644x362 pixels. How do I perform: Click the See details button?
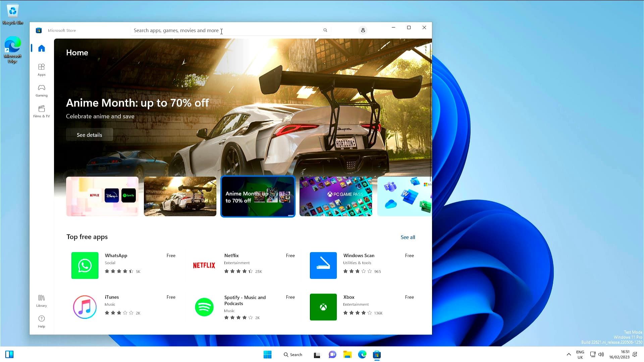pyautogui.click(x=89, y=135)
